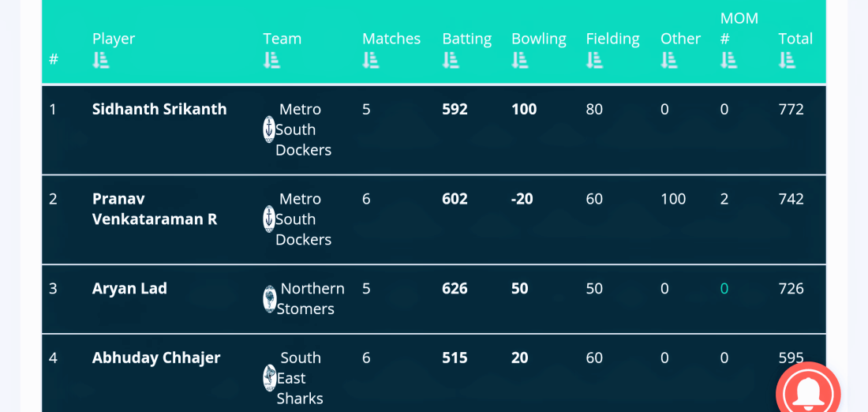Screen dimensions: 868x412
Task: Click Metro South Dockers logo for Sidhanth
Action: pos(269,129)
